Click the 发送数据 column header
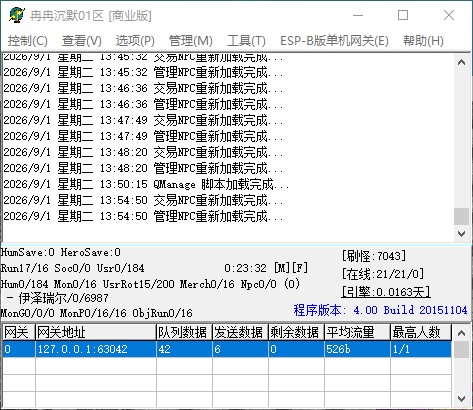The image size is (473, 410). tap(240, 332)
